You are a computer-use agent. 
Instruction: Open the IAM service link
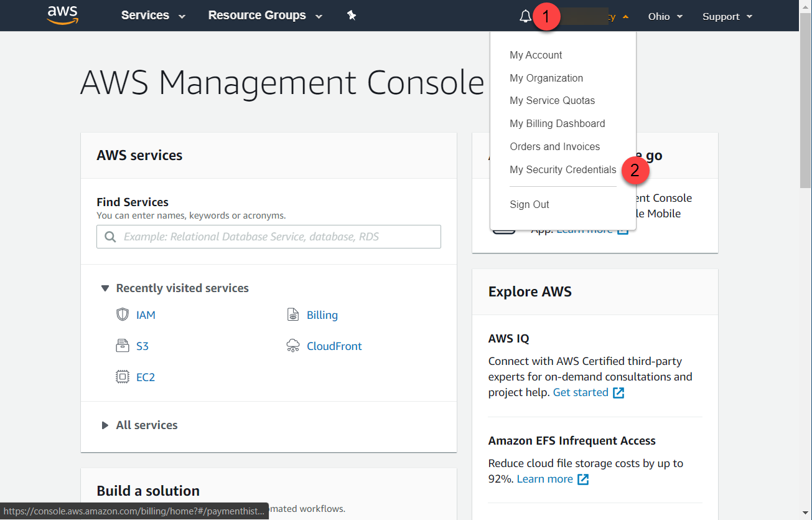click(146, 315)
